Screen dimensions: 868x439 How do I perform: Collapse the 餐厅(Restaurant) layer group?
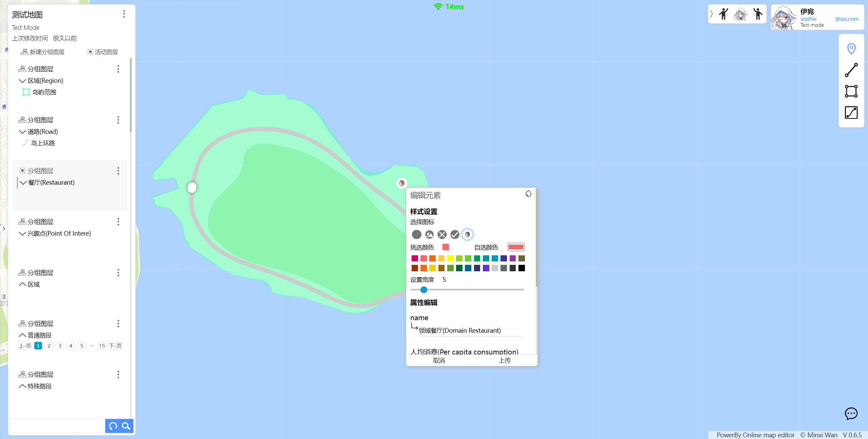(23, 183)
